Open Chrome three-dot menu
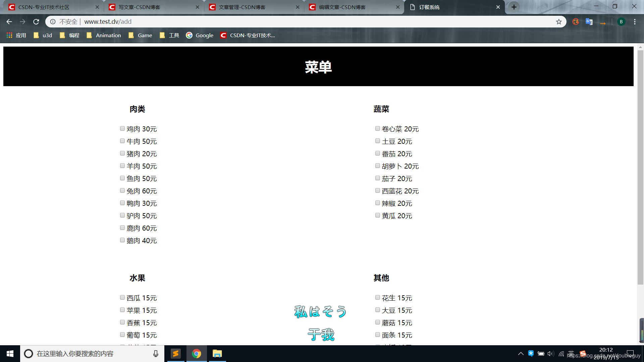 click(x=635, y=22)
